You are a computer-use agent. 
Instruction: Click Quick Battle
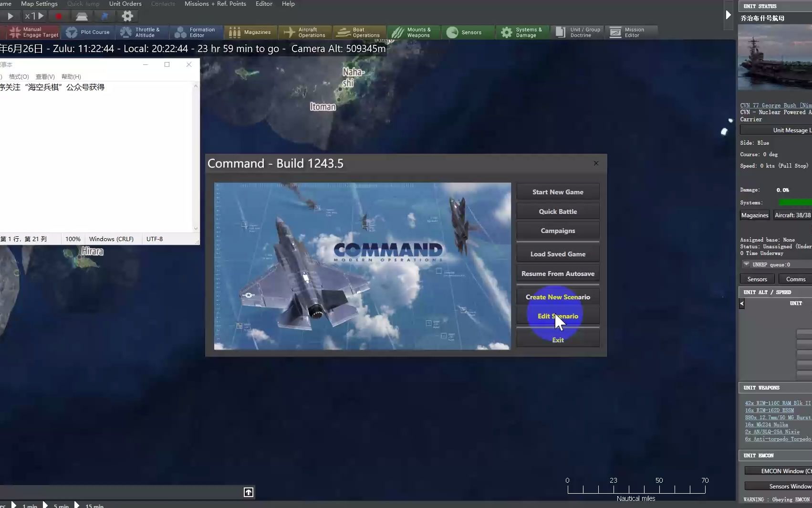point(558,212)
